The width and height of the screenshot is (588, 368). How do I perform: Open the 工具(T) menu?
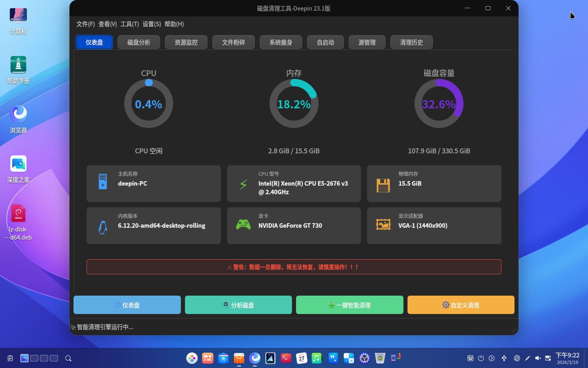coord(130,24)
